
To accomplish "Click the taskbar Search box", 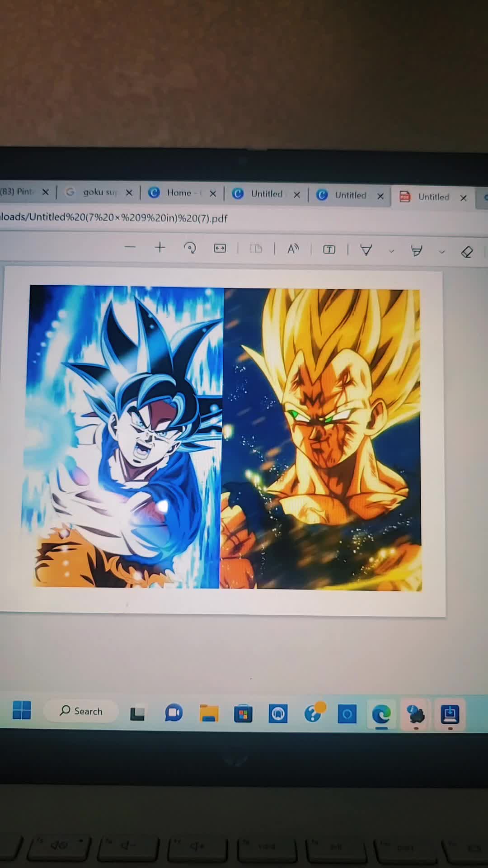I will point(81,711).
